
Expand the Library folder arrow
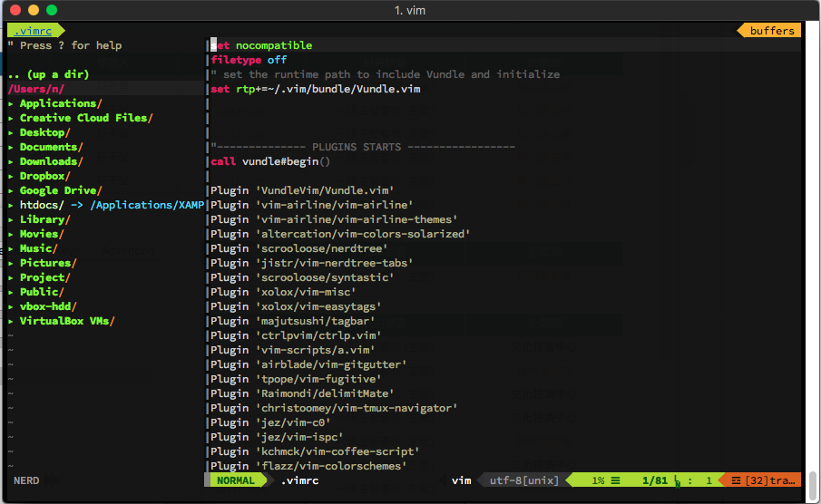tap(11, 219)
